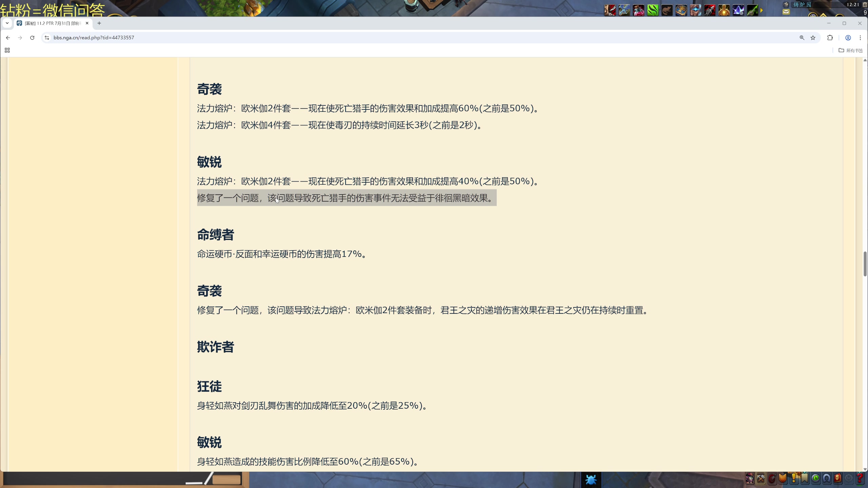Click the highlighted 修复了一个问题 徘徊黑暗 line

coord(347,198)
